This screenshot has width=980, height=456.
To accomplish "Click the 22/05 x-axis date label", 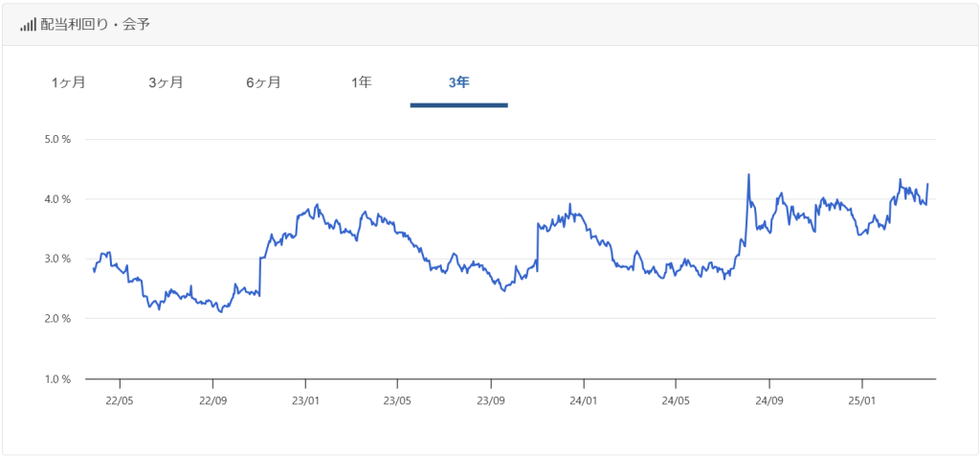I will pos(119,400).
